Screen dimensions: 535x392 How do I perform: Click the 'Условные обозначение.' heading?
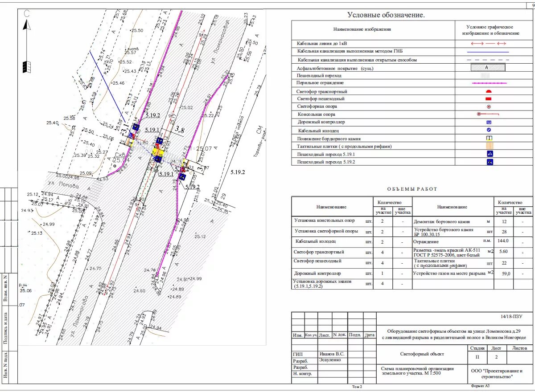point(386,15)
